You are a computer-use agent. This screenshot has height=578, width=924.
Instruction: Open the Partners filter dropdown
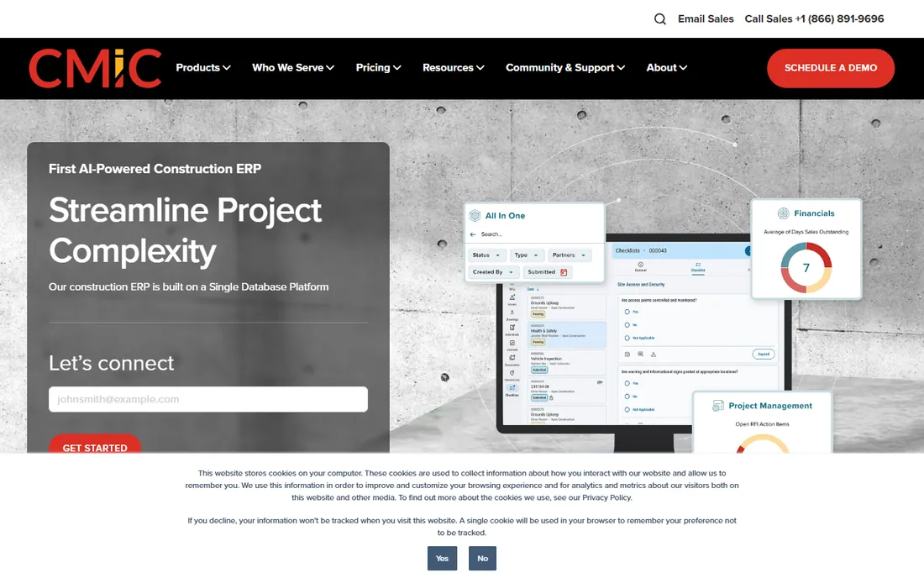570,255
